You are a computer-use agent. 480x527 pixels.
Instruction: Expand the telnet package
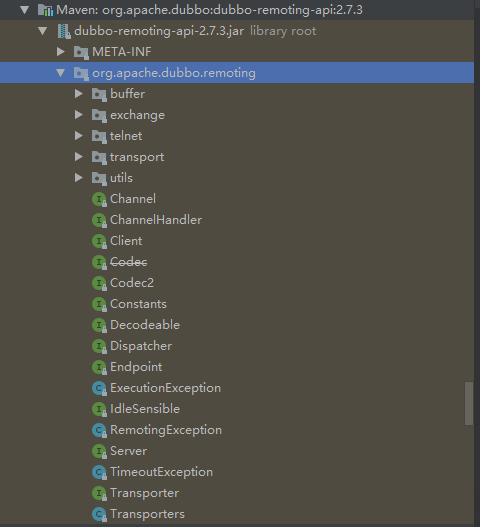(x=79, y=136)
